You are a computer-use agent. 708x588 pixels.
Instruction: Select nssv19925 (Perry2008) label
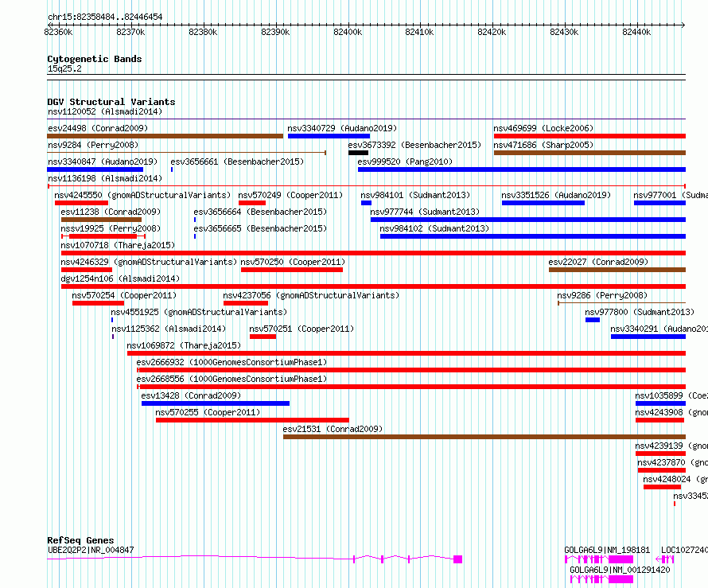click(111, 228)
